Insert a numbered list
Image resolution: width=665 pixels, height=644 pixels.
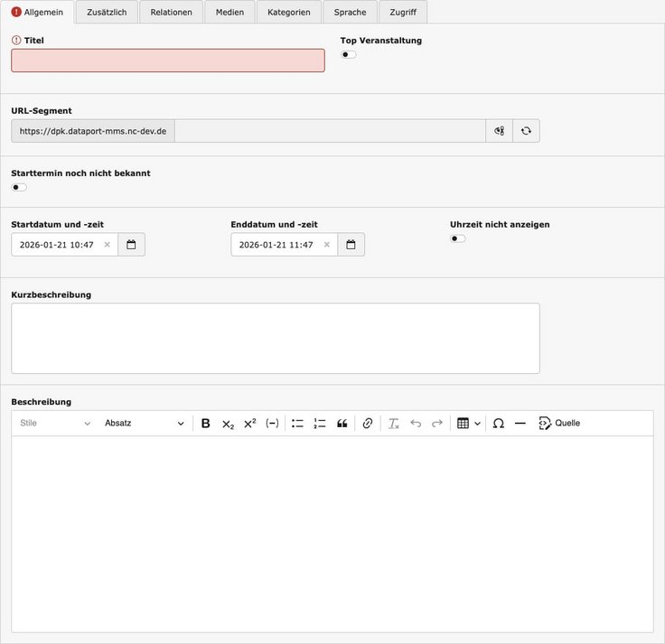(320, 424)
